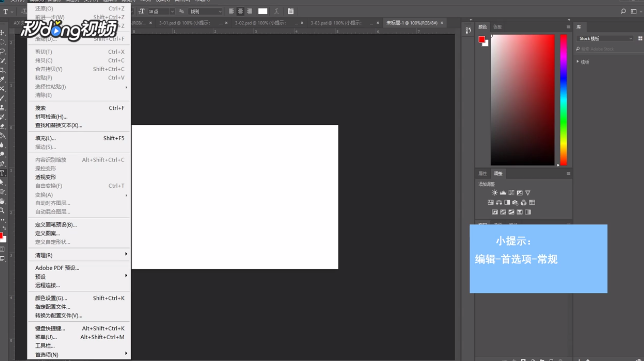Open the Adjustments panel options menu
Screen dimensions: 644x361
568,174
